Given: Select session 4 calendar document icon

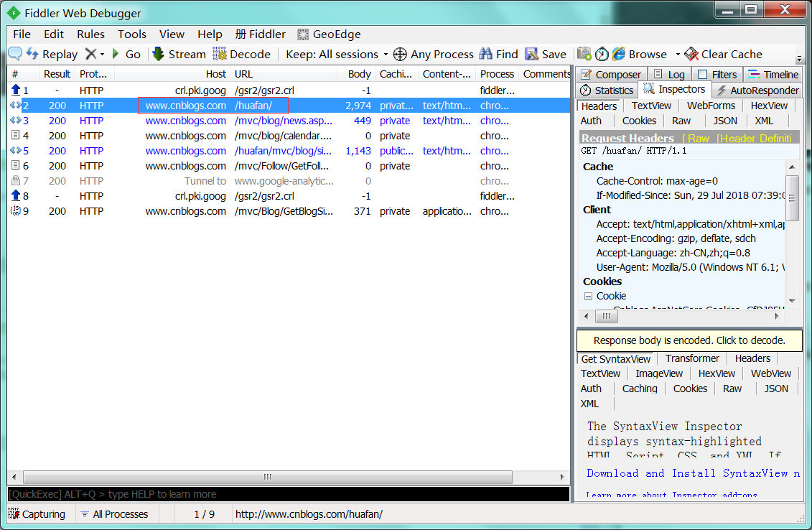Looking at the screenshot, I should pyautogui.click(x=16, y=135).
